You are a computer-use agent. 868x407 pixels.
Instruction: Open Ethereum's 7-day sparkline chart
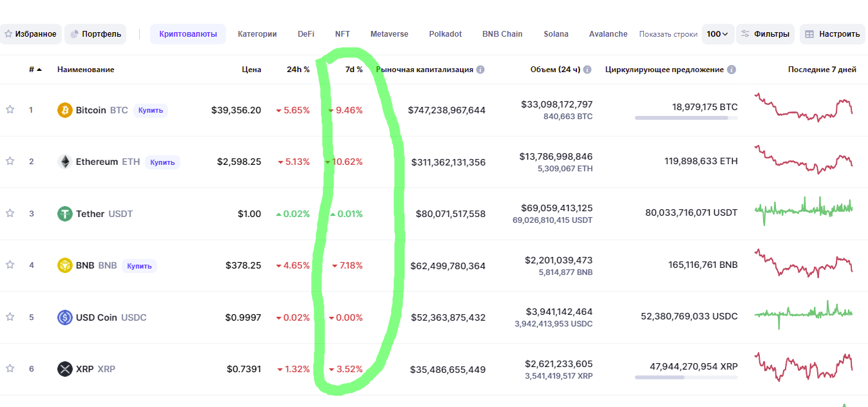point(804,160)
